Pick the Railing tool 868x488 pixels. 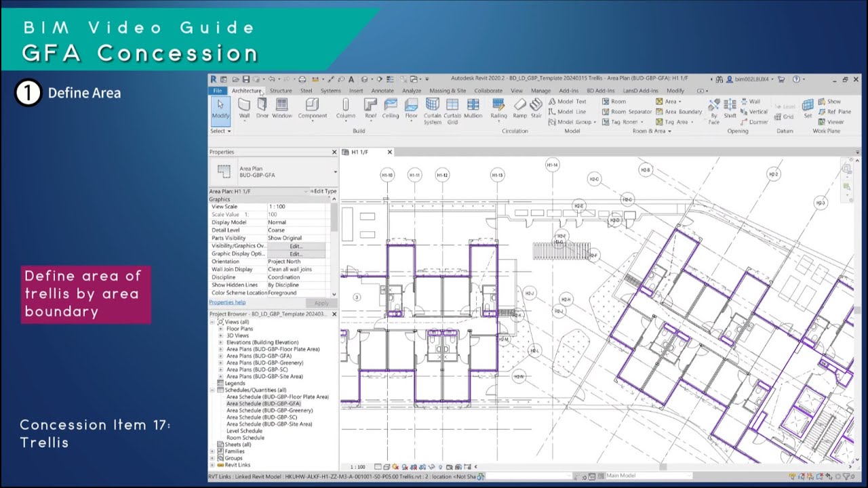498,109
